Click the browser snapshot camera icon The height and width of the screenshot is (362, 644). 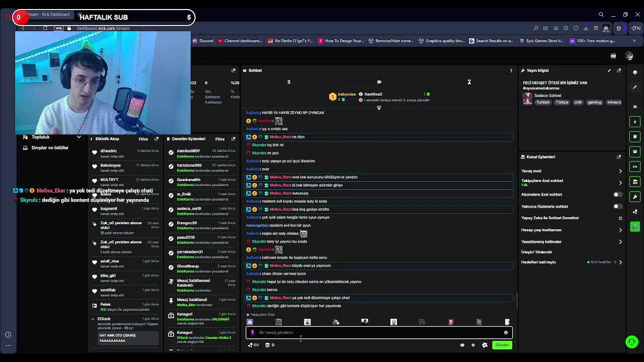pyautogui.click(x=555, y=28)
